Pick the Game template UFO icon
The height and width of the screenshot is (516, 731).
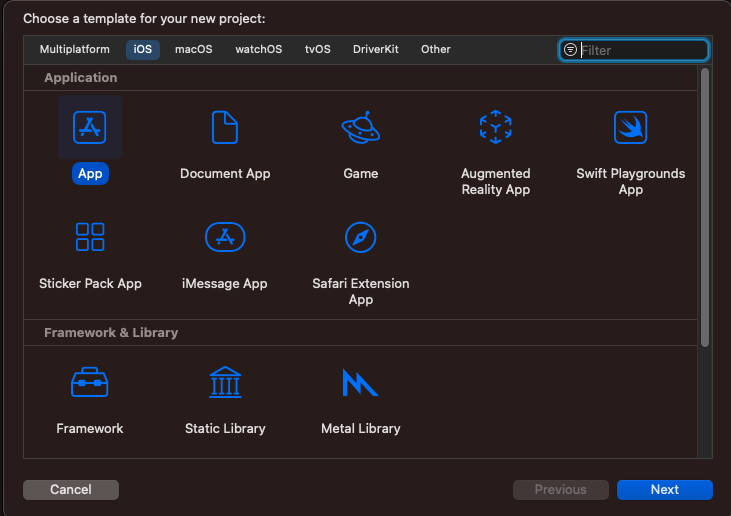pyautogui.click(x=360, y=127)
